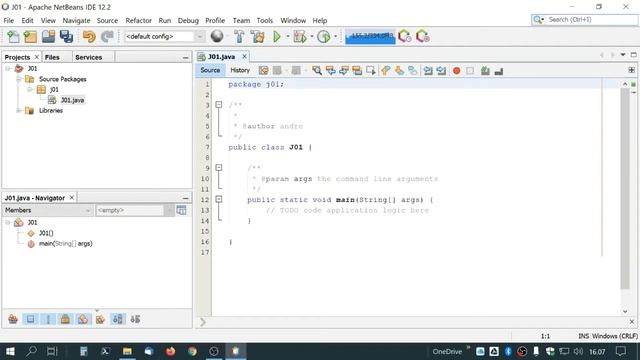640x360 pixels.
Task: Click the Save All toolbar icon
Action: click(66, 37)
